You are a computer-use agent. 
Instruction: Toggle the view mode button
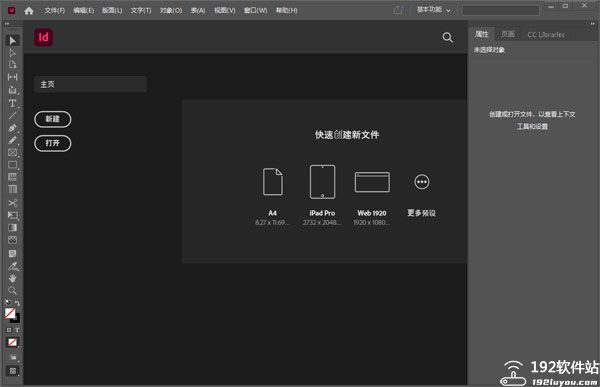tap(13, 358)
